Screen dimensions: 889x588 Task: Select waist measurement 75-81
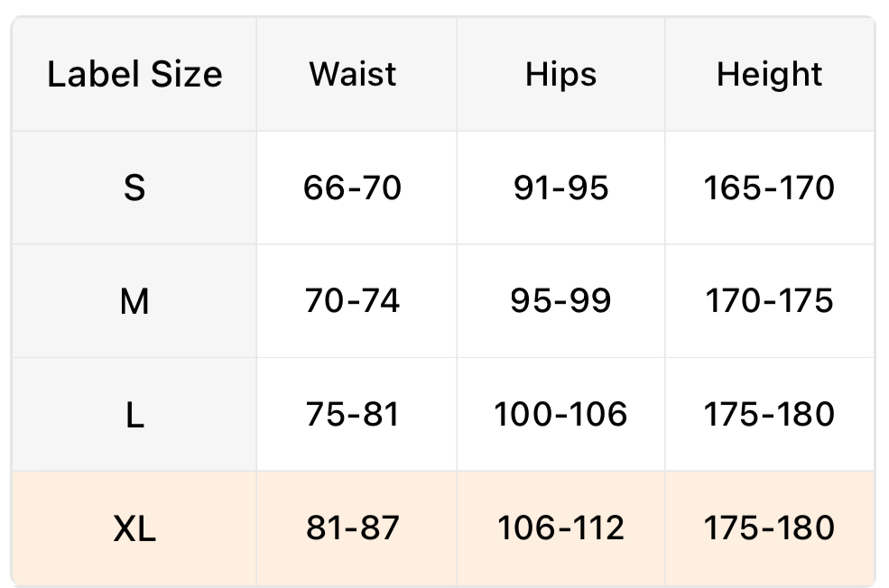[353, 415]
